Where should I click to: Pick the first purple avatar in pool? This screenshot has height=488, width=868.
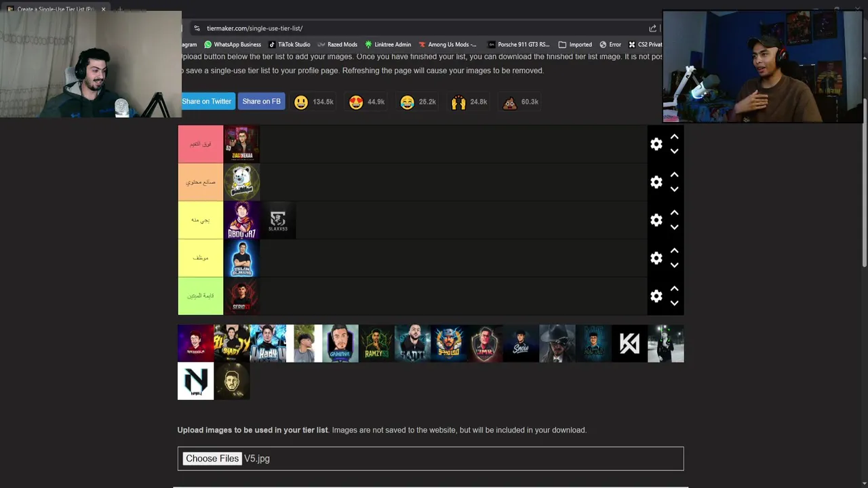195,344
